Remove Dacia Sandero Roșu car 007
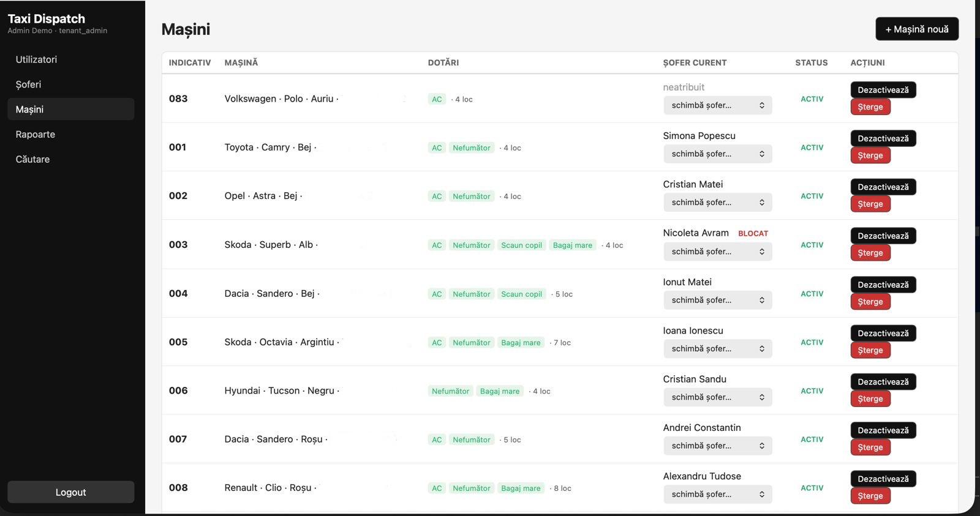 click(870, 447)
